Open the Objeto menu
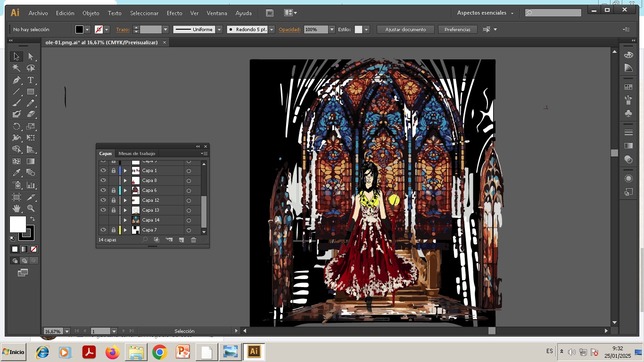Image resolution: width=644 pixels, height=362 pixels. (x=91, y=13)
